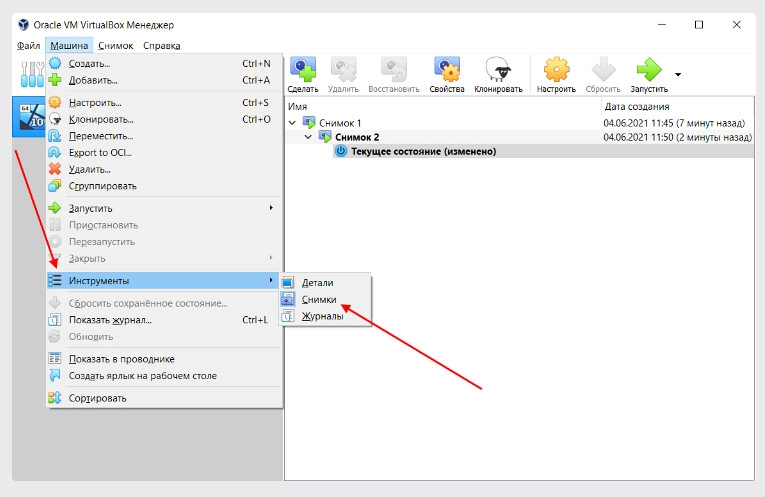Select Снимки in the Инструменты submenu
This screenshot has height=497, width=765.
pos(325,299)
